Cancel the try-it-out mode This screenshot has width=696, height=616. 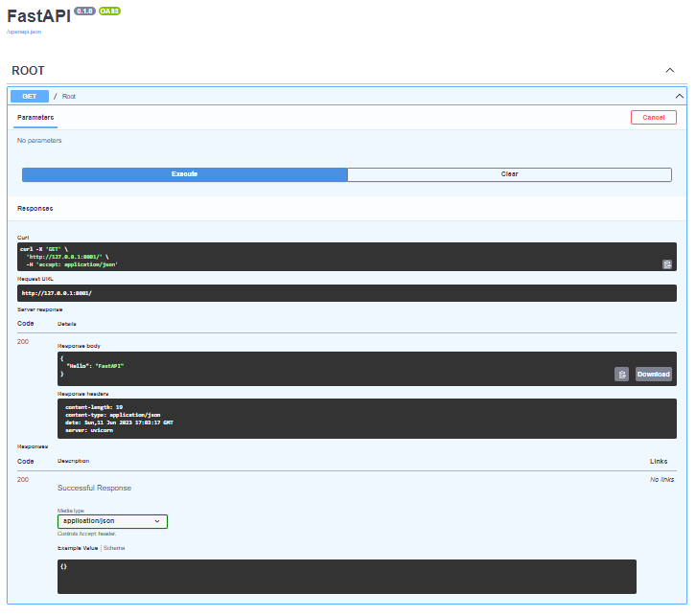pos(654,118)
